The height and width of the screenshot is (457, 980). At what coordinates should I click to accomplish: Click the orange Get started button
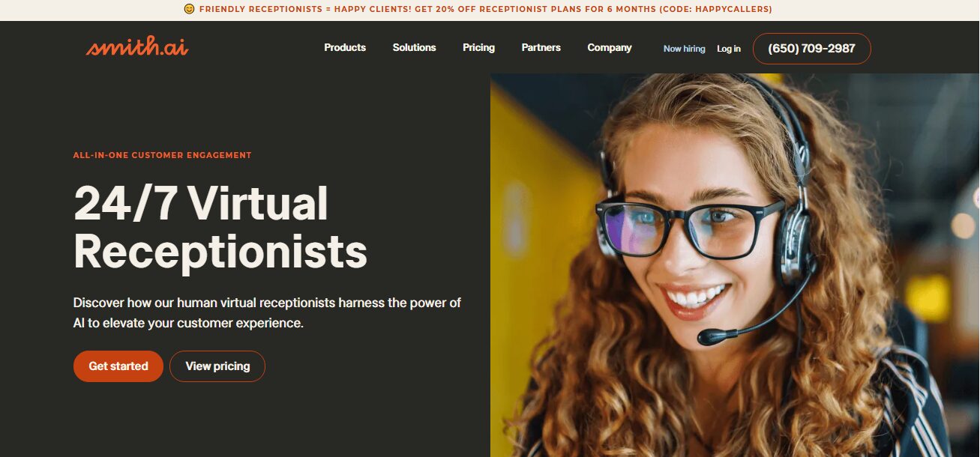pos(118,366)
